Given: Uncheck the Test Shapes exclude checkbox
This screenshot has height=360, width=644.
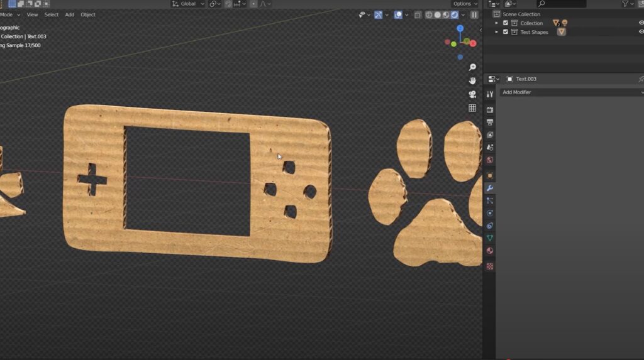Looking at the screenshot, I should [x=506, y=31].
